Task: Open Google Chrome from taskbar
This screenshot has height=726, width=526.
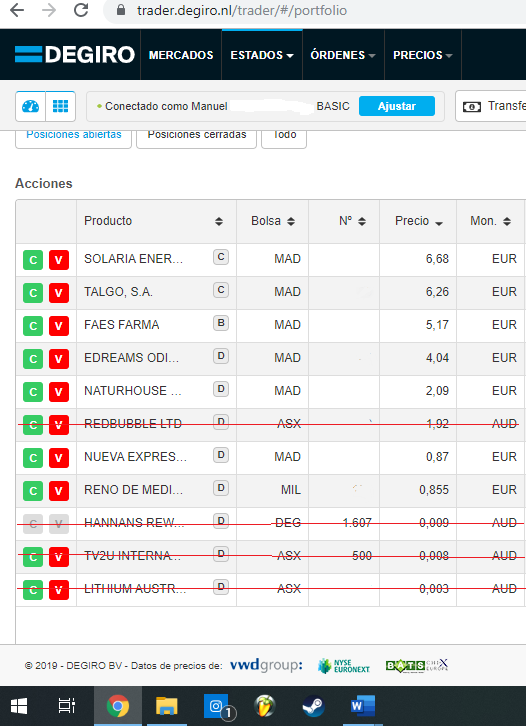Action: click(x=118, y=706)
